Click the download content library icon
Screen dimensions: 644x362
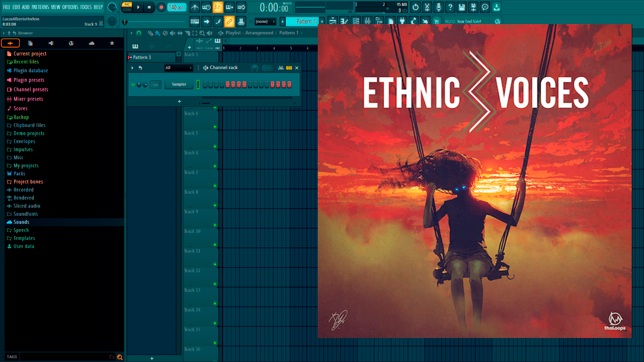[496, 7]
